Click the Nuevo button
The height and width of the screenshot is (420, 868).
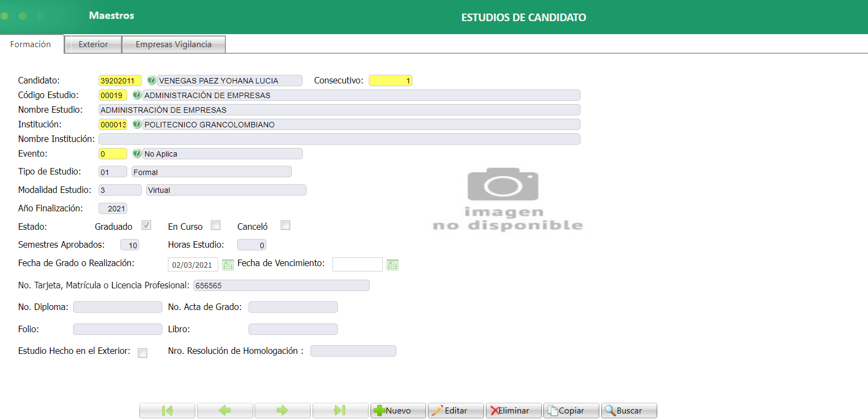pyautogui.click(x=398, y=410)
